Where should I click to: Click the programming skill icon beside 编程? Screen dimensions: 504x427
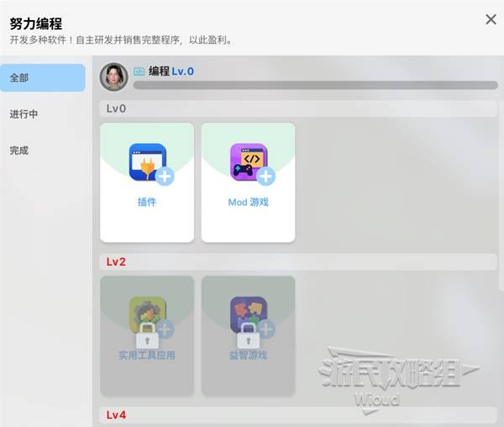point(139,71)
